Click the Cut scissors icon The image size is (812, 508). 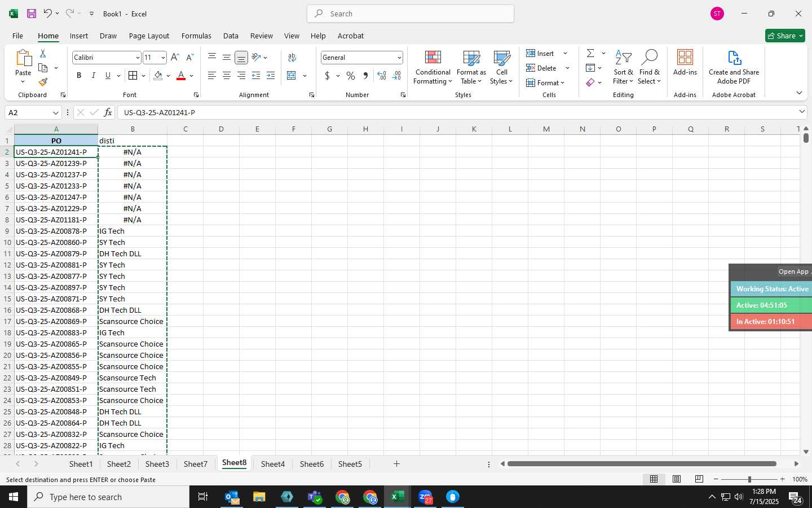(43, 53)
